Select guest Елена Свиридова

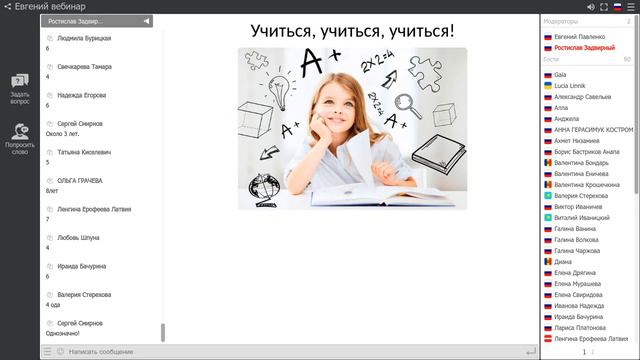pyautogui.click(x=578, y=295)
